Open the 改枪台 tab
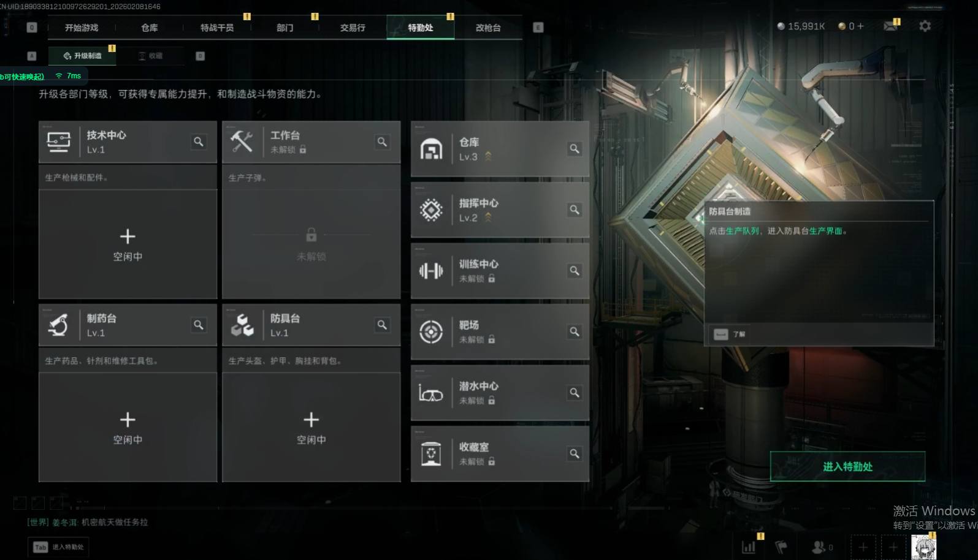The width and height of the screenshot is (978, 560). pyautogui.click(x=488, y=28)
